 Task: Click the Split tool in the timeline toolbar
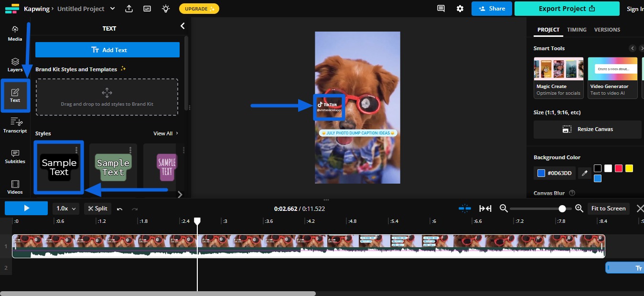[97, 208]
